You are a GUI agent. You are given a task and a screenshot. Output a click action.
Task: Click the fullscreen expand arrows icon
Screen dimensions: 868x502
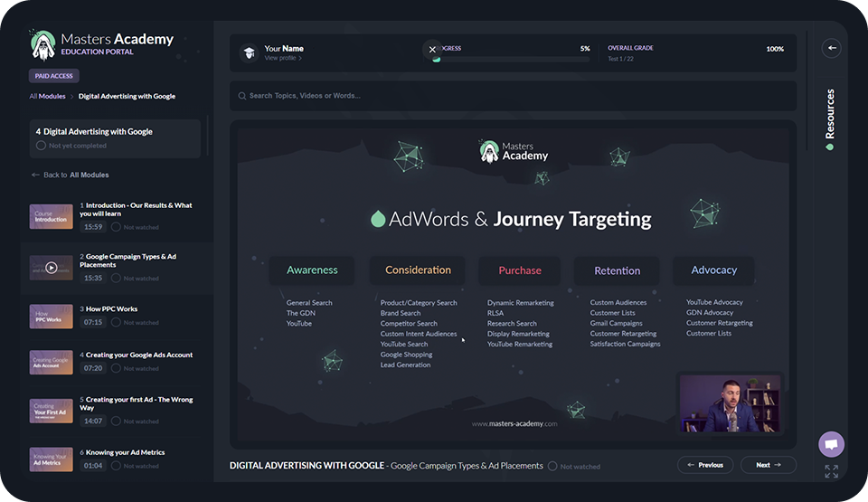click(832, 471)
